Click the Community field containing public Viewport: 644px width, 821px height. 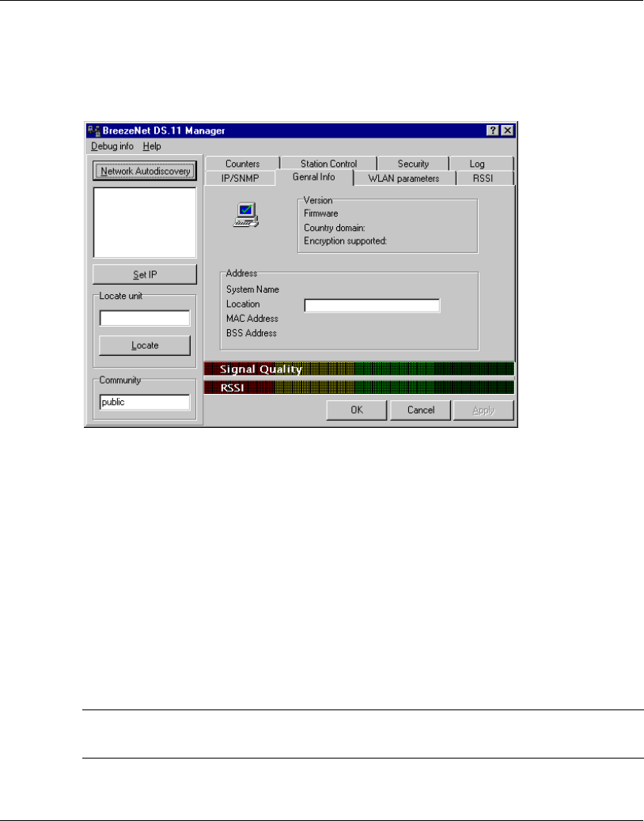(145, 402)
